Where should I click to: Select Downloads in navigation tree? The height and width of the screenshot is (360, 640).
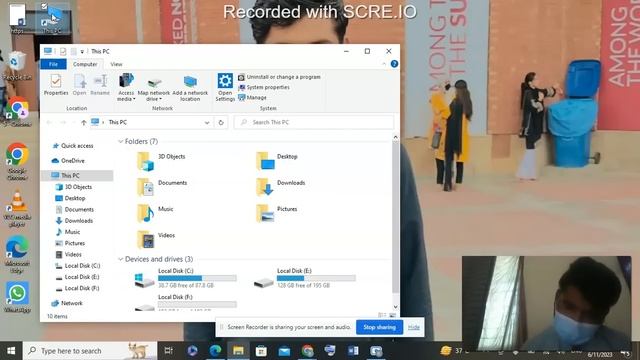tap(74, 221)
